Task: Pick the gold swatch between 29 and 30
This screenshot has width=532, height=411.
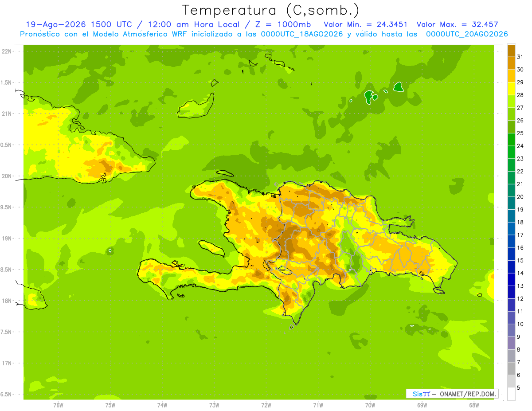Action: tap(511, 76)
